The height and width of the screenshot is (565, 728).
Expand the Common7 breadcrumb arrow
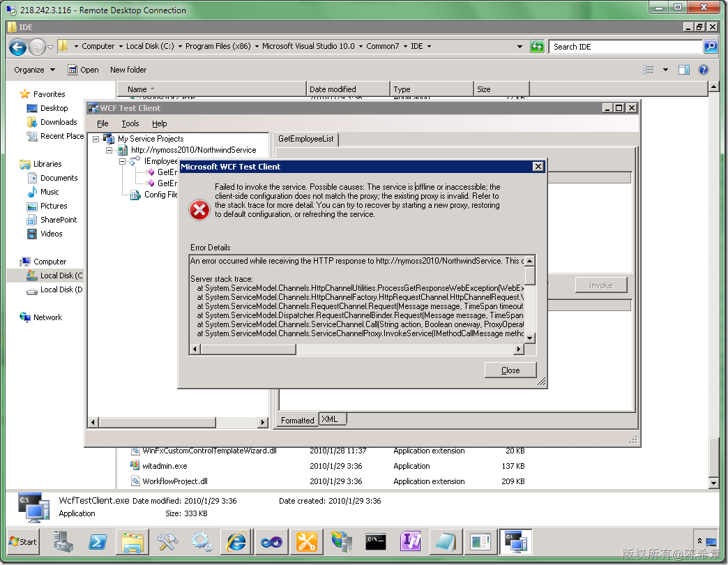(405, 47)
